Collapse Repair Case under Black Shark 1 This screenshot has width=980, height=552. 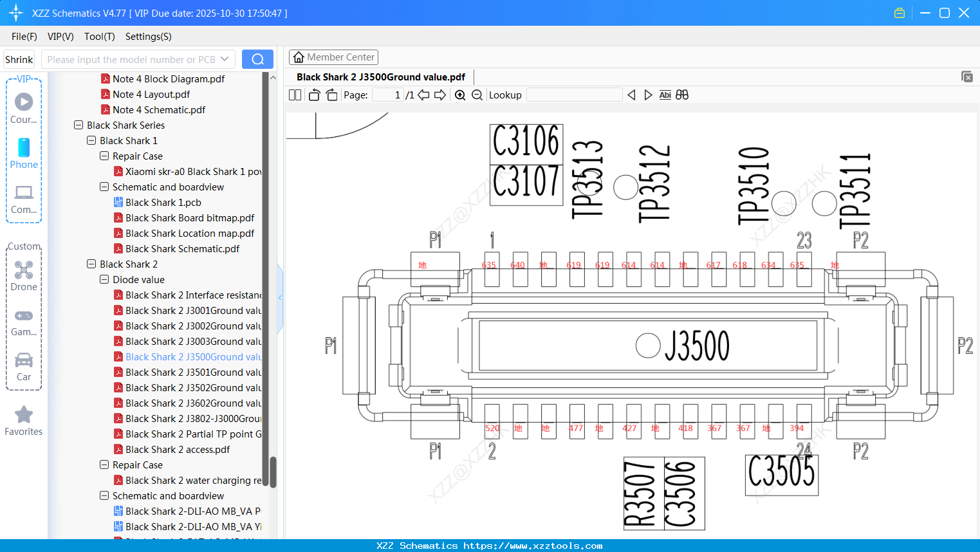coord(104,156)
